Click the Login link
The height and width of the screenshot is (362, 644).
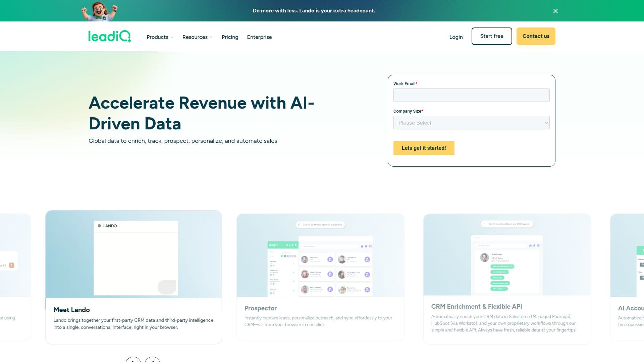pos(456,37)
